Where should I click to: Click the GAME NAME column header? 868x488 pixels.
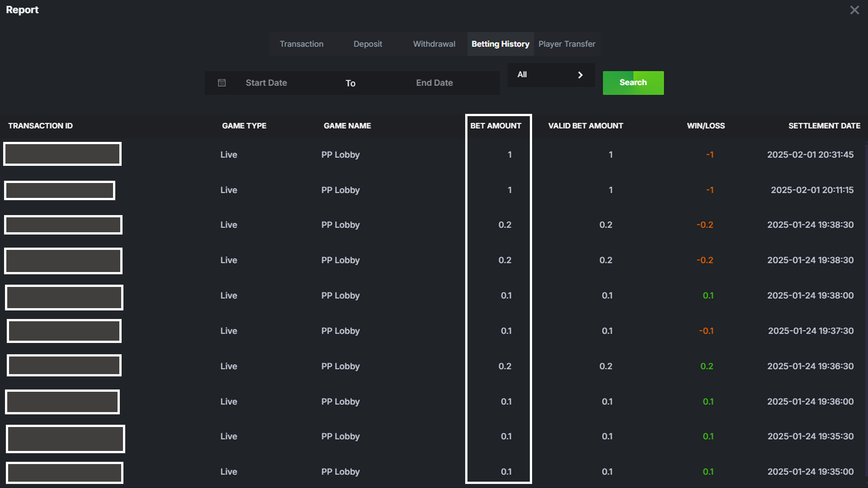click(x=347, y=126)
